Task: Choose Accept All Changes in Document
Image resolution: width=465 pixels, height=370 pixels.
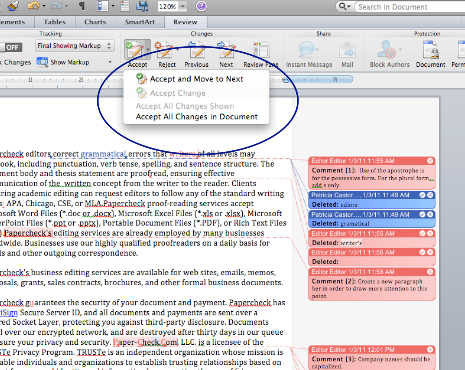Action: (x=196, y=117)
